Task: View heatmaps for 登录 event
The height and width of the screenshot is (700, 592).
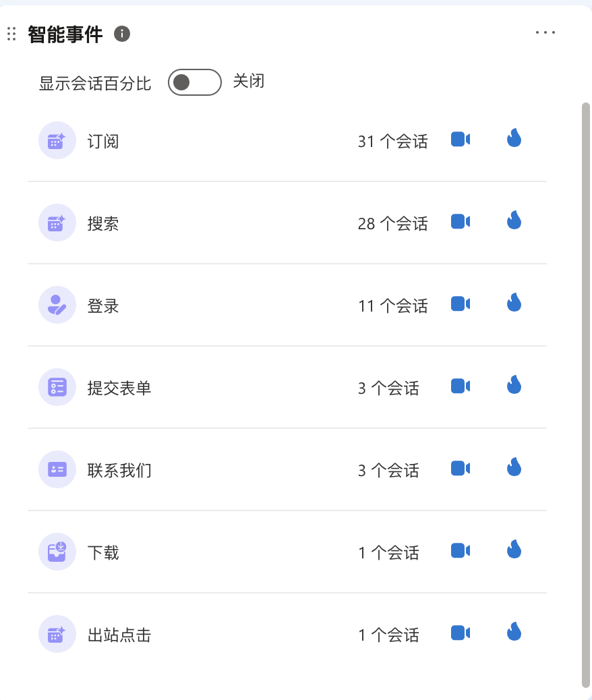Action: click(x=514, y=302)
